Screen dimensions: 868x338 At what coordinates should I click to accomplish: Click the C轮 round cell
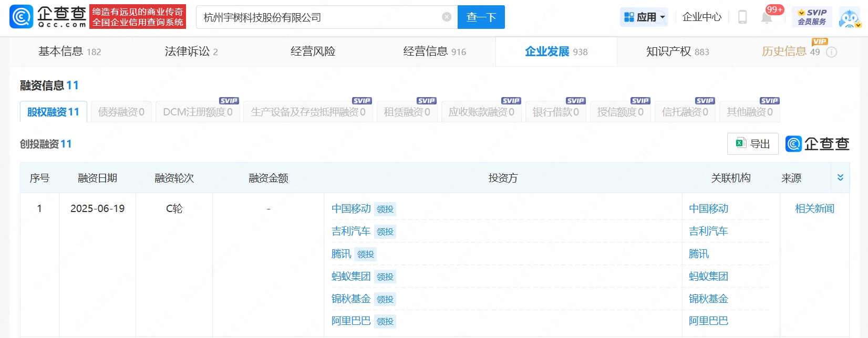[174, 208]
